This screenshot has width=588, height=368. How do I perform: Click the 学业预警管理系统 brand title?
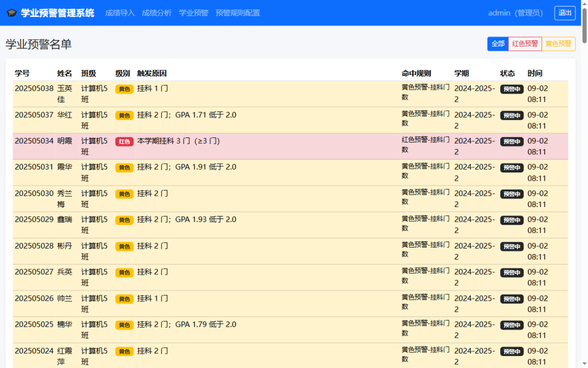click(x=57, y=13)
